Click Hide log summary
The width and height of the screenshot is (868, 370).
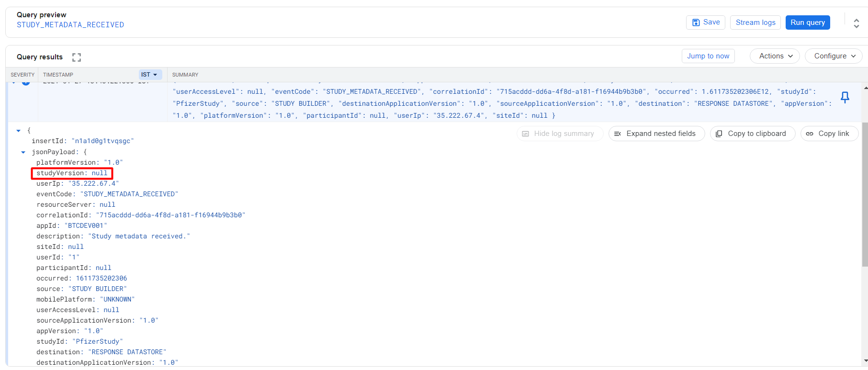pyautogui.click(x=560, y=134)
